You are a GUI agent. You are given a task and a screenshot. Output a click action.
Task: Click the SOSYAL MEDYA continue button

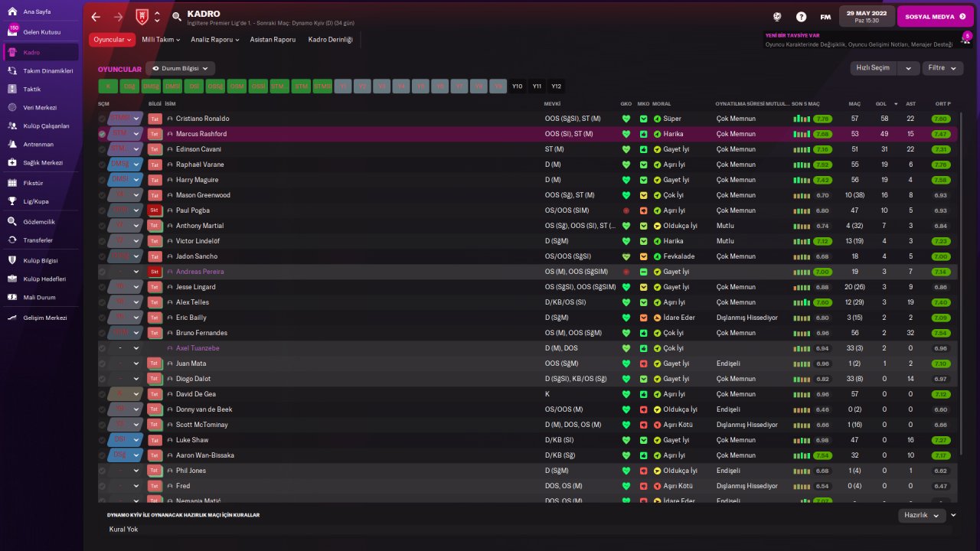[x=936, y=16]
